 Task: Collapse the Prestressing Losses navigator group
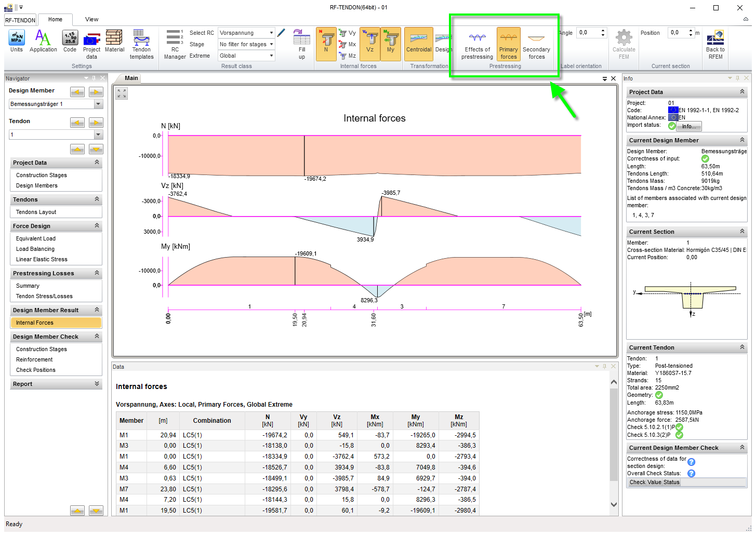(97, 273)
